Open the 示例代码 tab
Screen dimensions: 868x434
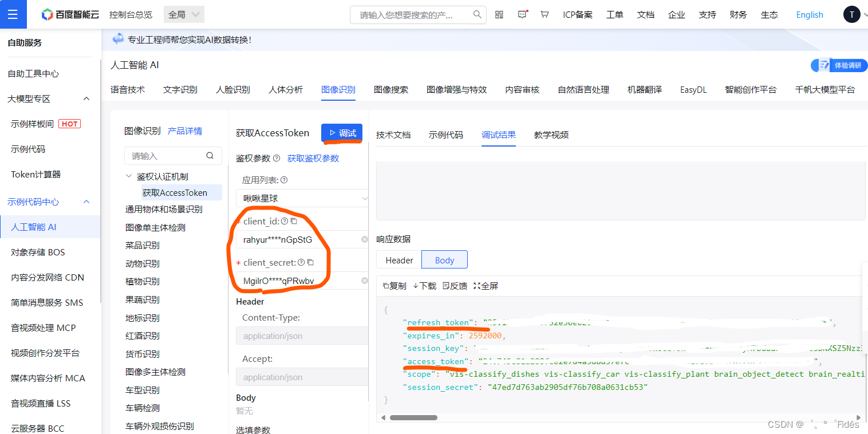pos(446,135)
